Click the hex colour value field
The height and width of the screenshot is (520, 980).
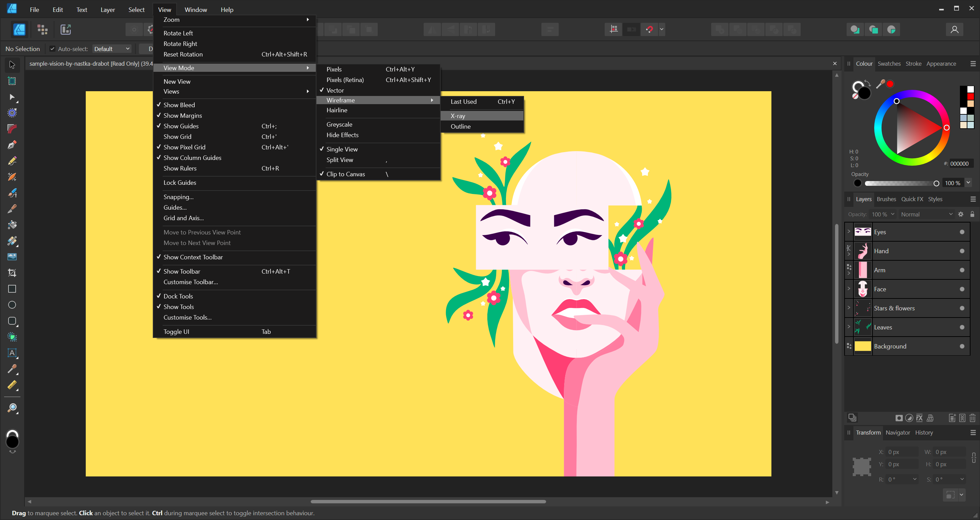pyautogui.click(x=961, y=164)
